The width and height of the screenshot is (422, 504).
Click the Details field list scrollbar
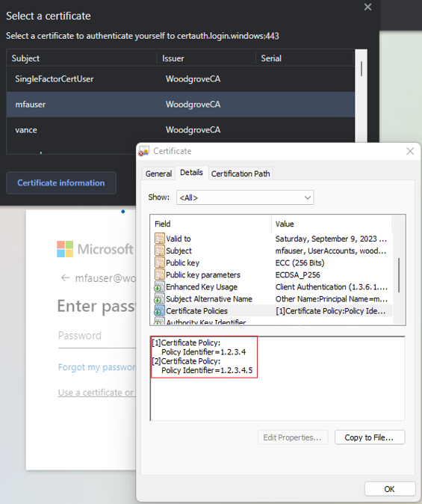point(399,275)
